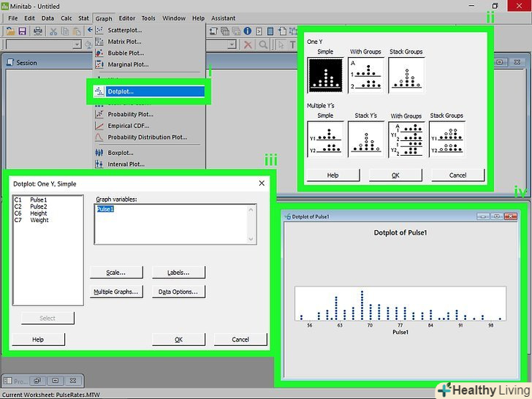Image resolution: width=532 pixels, height=399 pixels.
Task: Choose the Multiple Y's Simple thumbnail
Action: click(x=325, y=139)
